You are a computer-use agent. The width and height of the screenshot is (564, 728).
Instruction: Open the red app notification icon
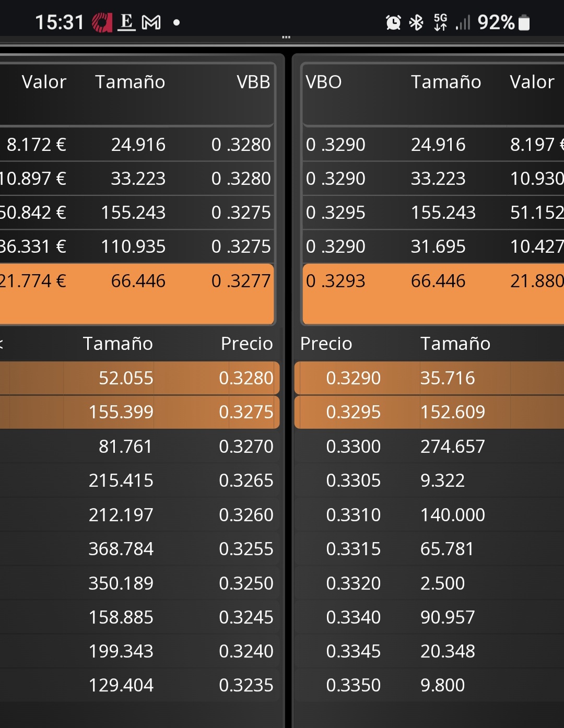[x=102, y=22]
